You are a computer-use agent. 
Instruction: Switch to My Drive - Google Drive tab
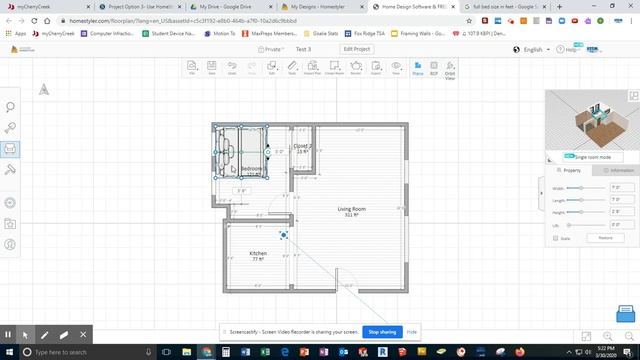(231, 7)
